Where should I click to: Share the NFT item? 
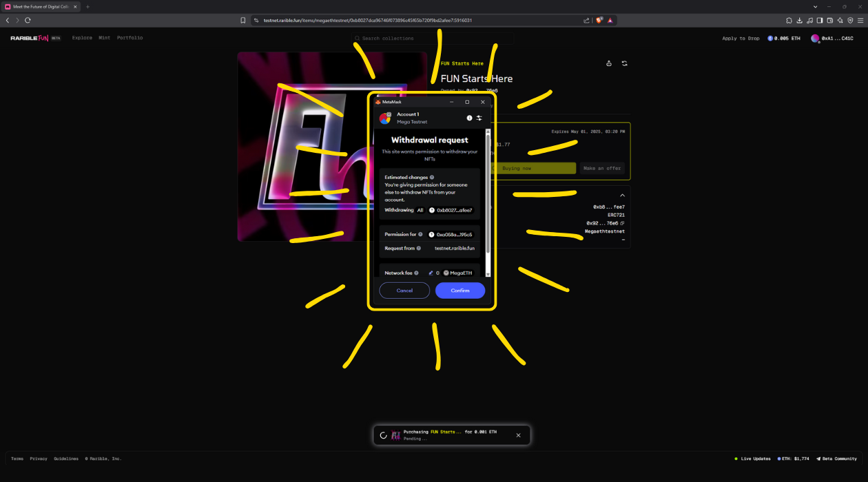click(x=609, y=63)
